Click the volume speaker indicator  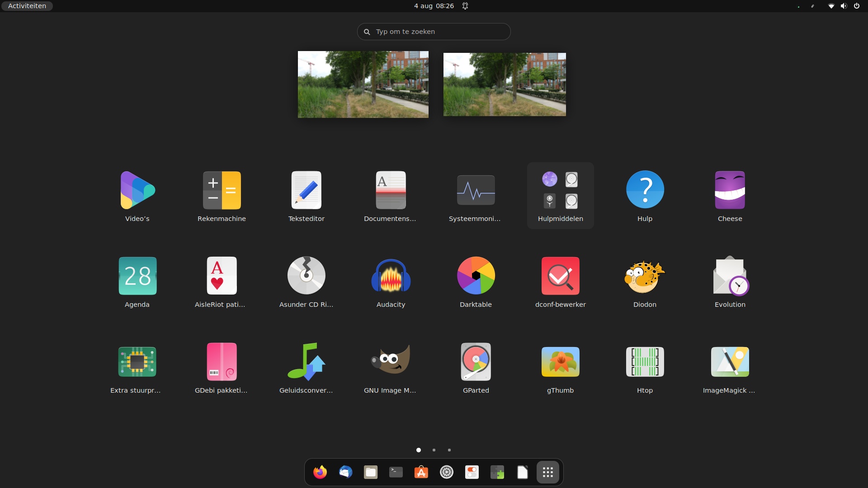coord(844,6)
